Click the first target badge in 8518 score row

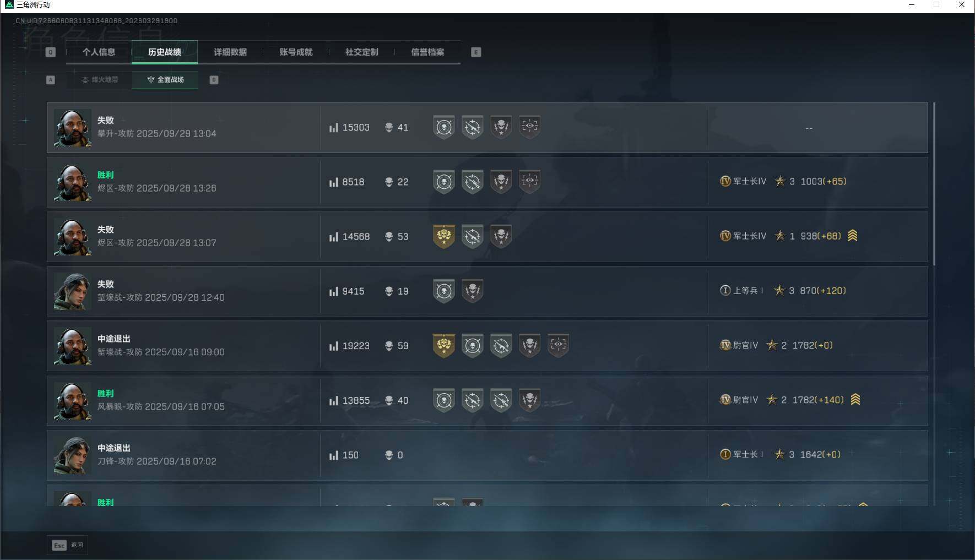click(x=444, y=182)
